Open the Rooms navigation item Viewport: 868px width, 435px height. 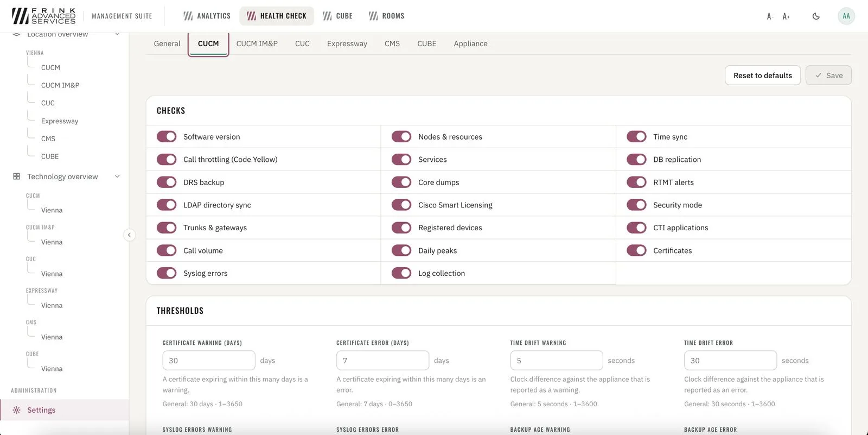pos(386,16)
